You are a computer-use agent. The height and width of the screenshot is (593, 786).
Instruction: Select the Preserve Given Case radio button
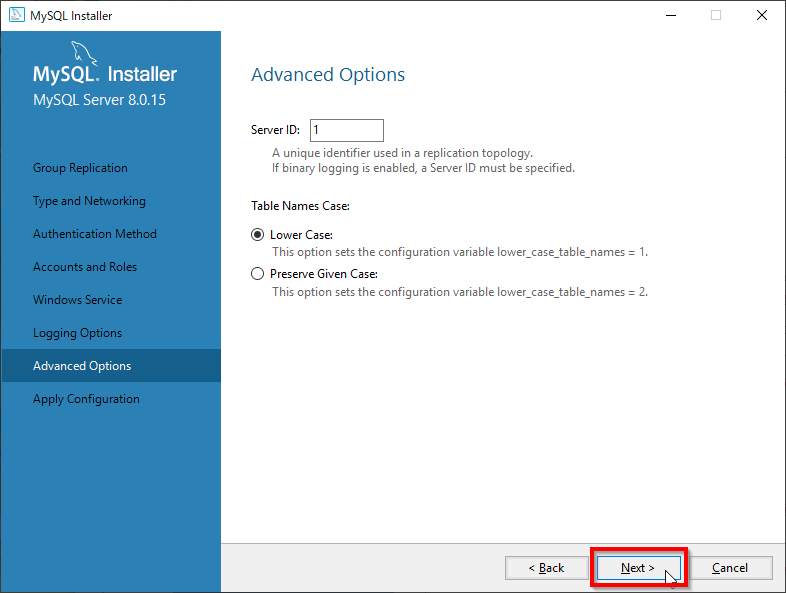[257, 274]
